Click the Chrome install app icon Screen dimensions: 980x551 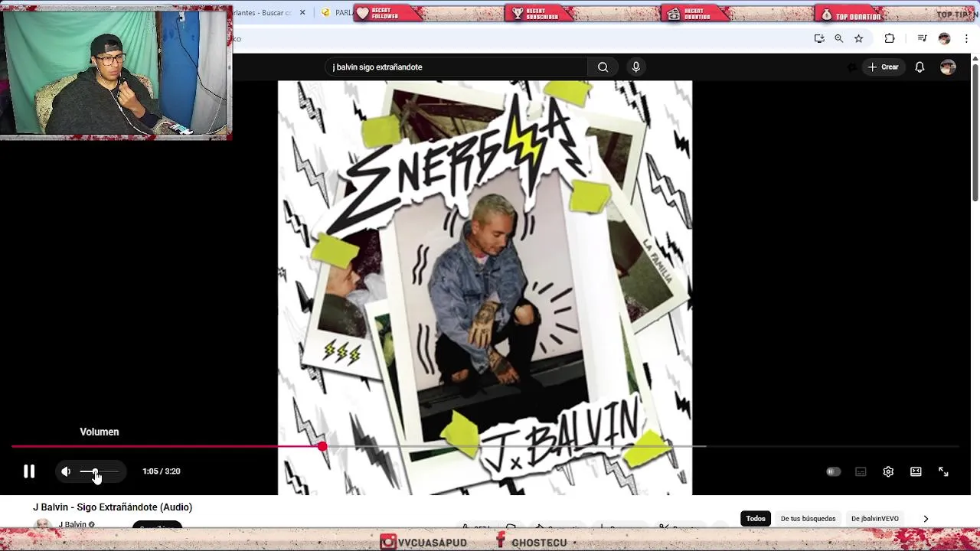819,38
